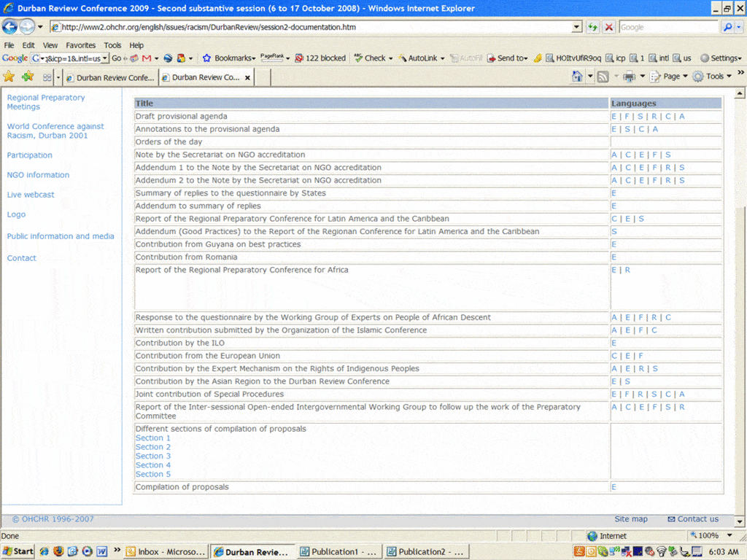The width and height of the screenshot is (747, 560).
Task: Click the red Stop loading icon
Action: tap(608, 27)
